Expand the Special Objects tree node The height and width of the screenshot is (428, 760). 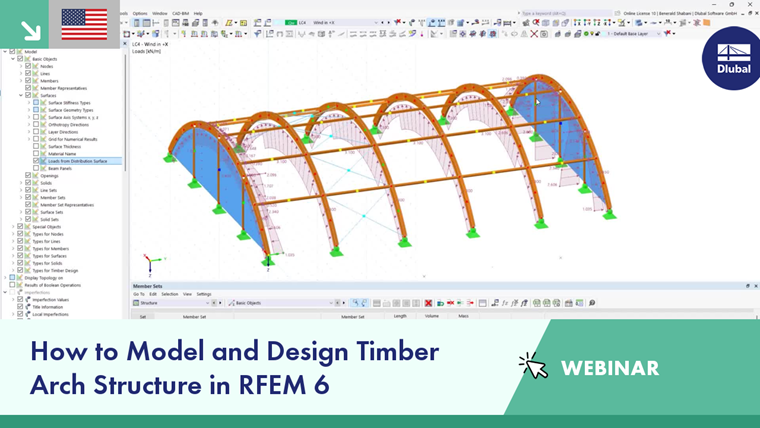point(13,226)
